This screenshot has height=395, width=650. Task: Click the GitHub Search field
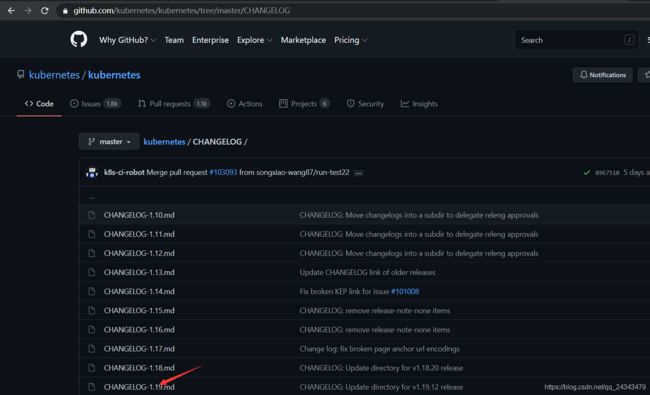pos(576,40)
